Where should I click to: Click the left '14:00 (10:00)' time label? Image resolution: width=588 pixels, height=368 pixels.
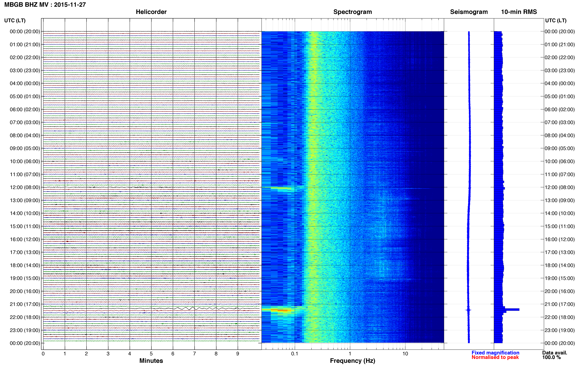tap(25, 213)
